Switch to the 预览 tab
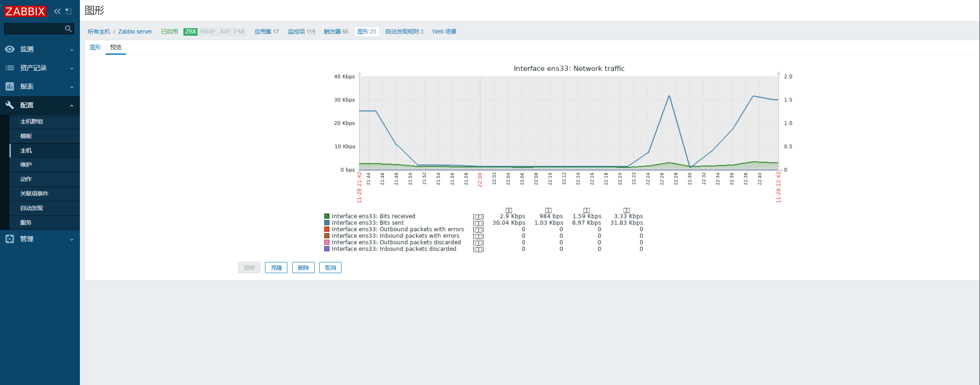The width and height of the screenshot is (980, 385). tap(116, 47)
